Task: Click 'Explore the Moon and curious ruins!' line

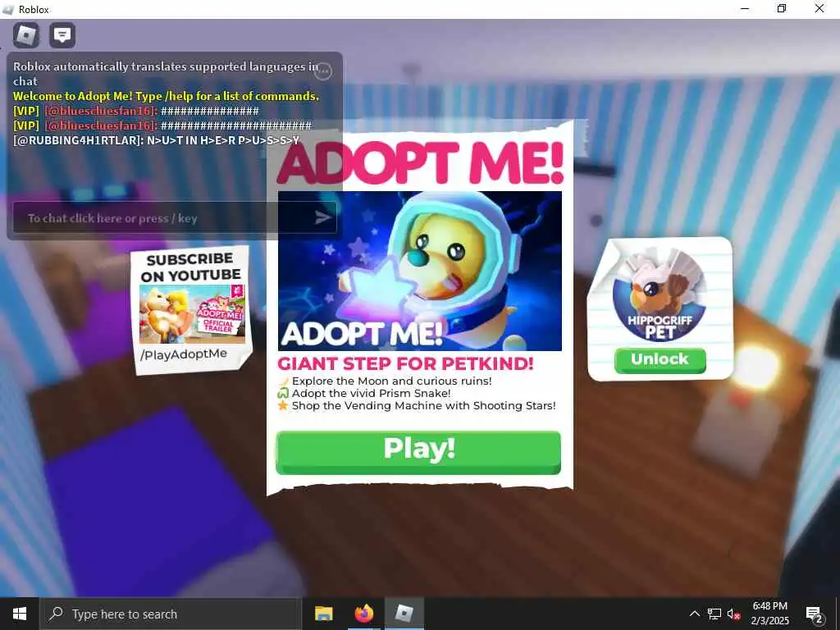Action: point(391,381)
